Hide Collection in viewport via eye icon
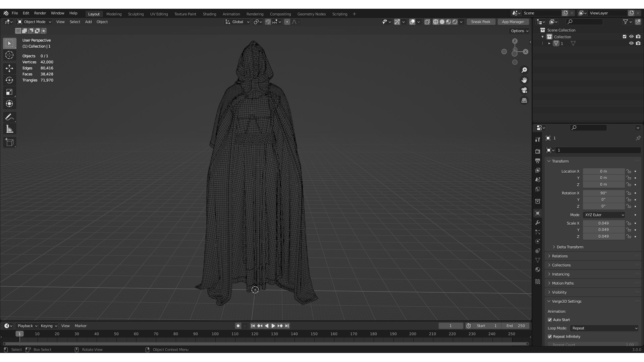The image size is (644, 362). point(631,37)
